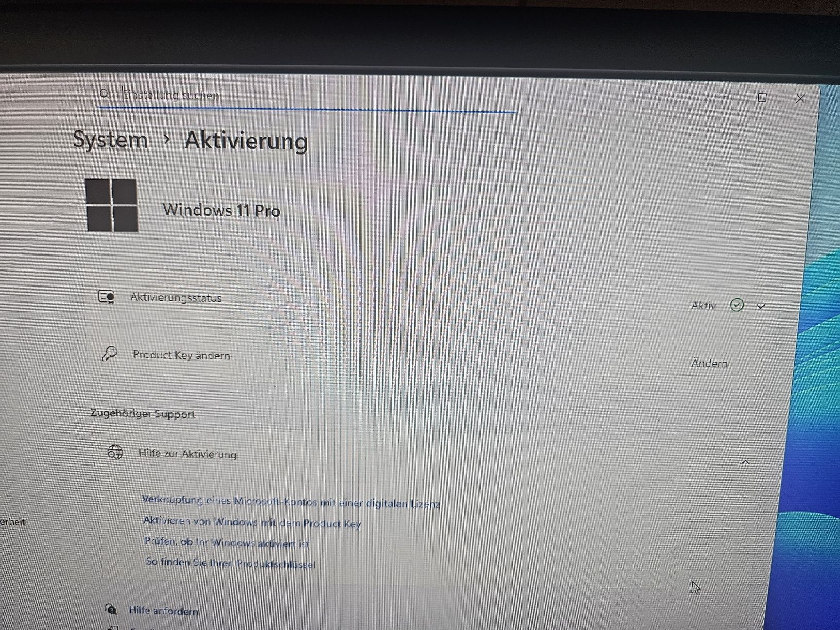Focus the 'Einstellung suchen' search field

click(x=308, y=98)
